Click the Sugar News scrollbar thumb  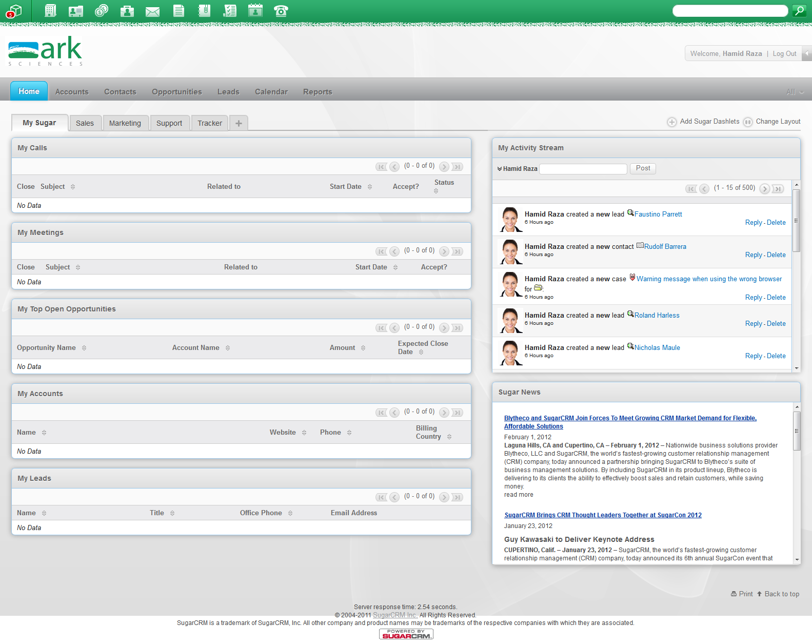tap(797, 431)
